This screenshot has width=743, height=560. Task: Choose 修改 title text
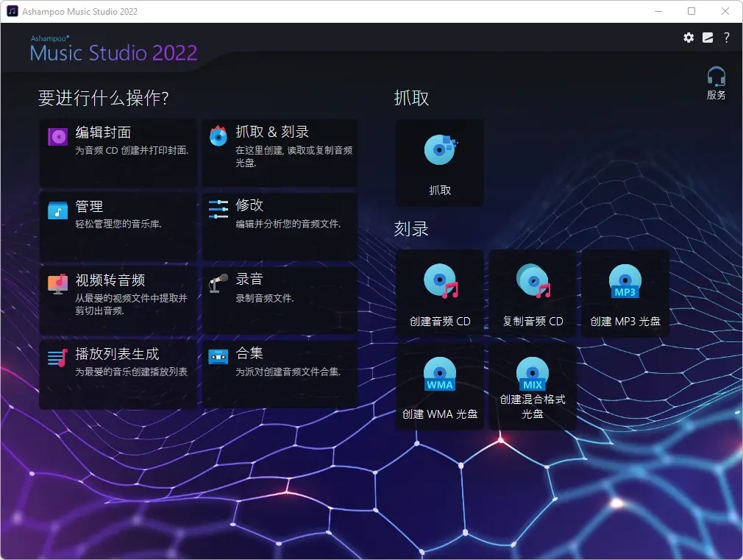click(x=249, y=205)
